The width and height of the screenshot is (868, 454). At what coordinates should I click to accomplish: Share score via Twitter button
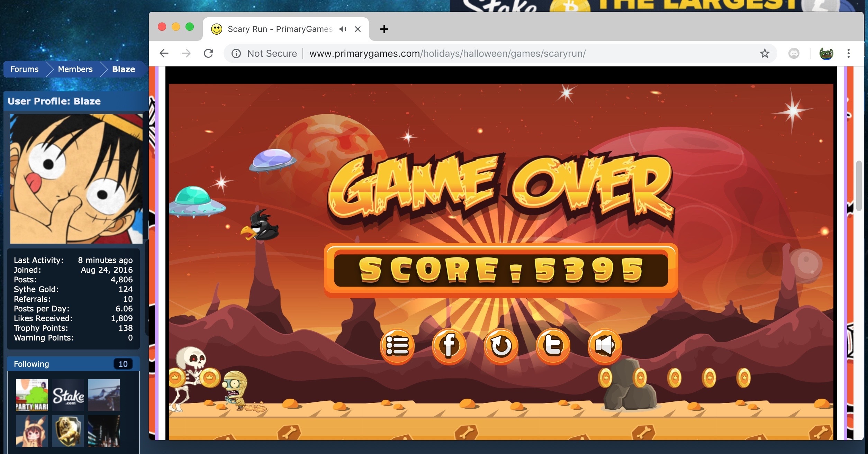tap(553, 346)
